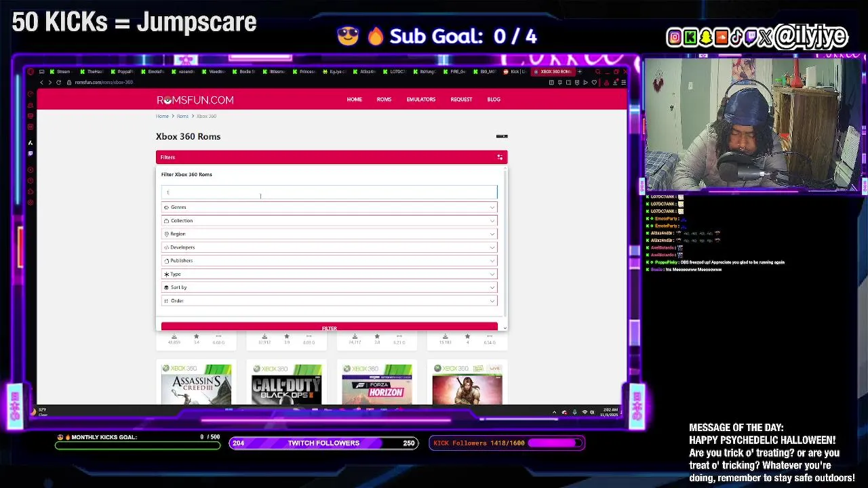Switch to the PoppaFi browser tab
868x488 pixels.
[123, 72]
